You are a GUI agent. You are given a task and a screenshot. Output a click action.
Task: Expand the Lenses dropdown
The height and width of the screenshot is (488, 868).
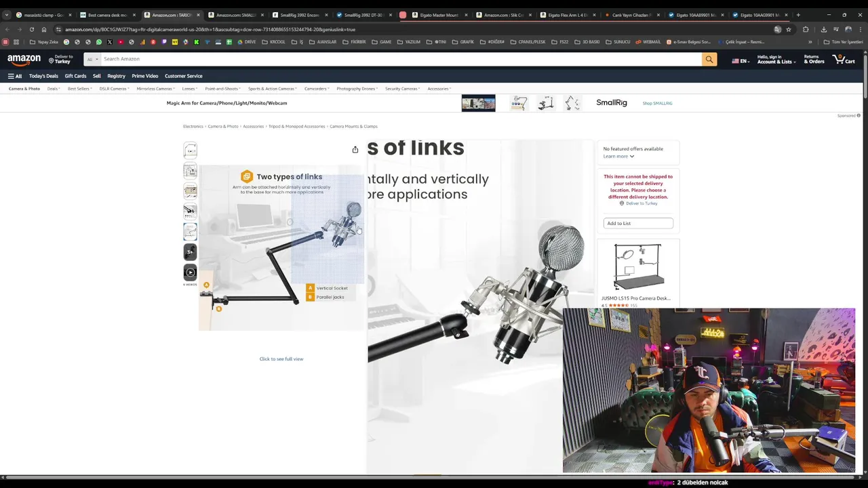click(190, 89)
